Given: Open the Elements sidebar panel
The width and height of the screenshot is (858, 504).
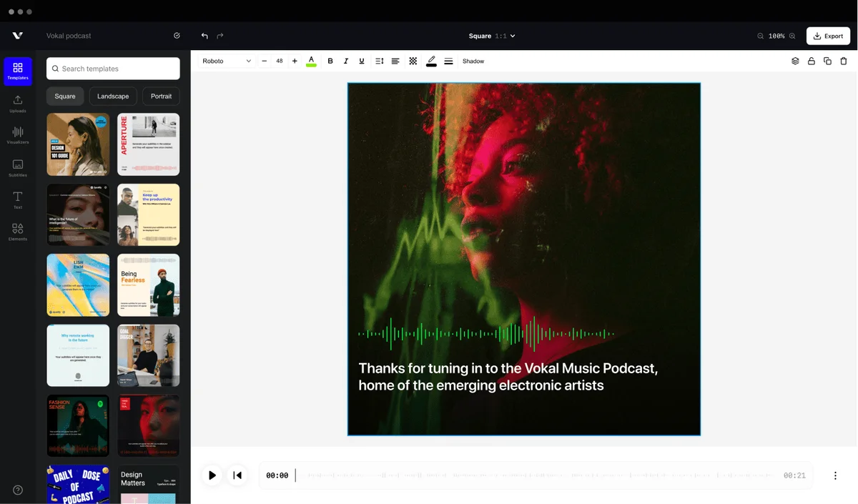Looking at the screenshot, I should click(x=18, y=232).
